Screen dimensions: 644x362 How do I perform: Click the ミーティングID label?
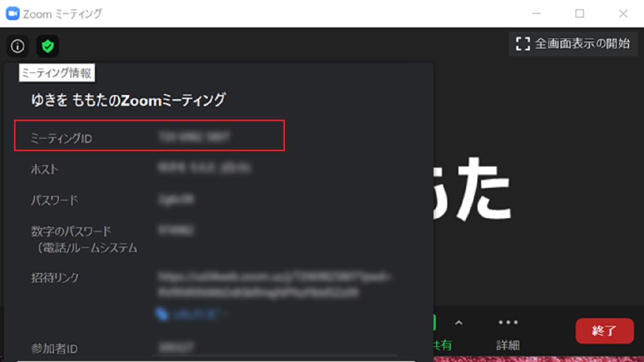[62, 139]
